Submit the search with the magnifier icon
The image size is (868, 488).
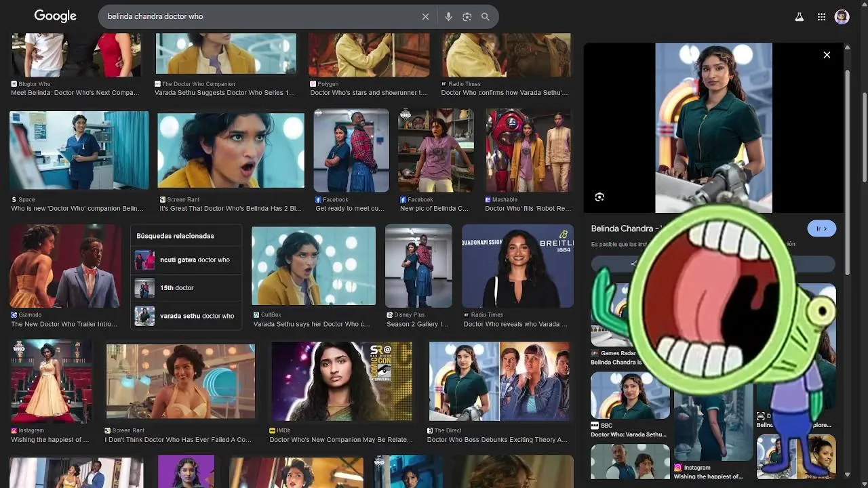486,17
